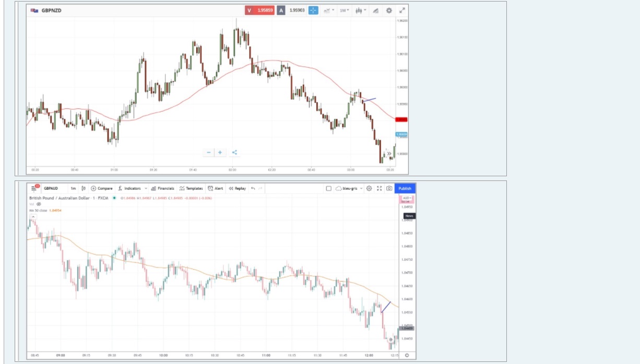Open the Templates menu
640x364 pixels.
[x=191, y=188]
